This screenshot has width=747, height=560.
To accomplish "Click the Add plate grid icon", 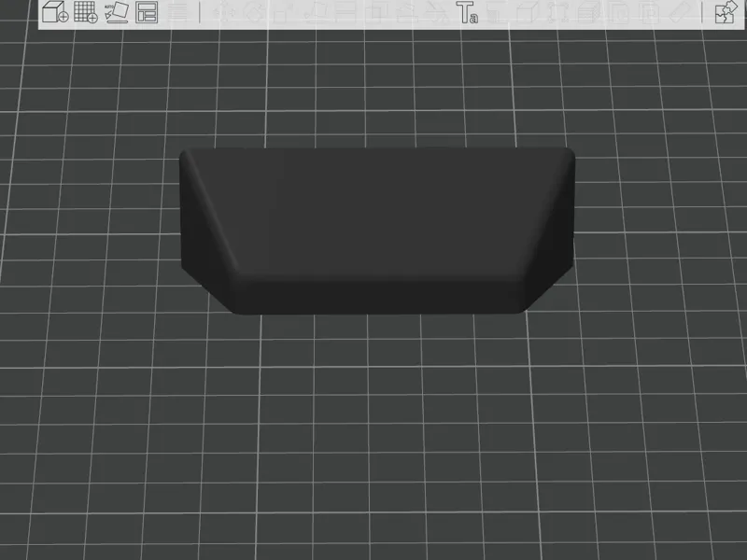I will (x=86, y=12).
